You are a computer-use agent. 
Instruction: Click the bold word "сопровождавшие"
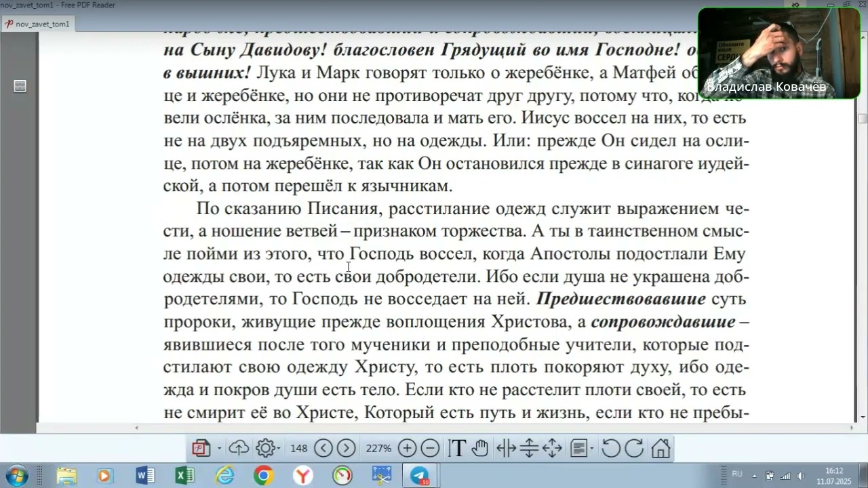tap(663, 322)
